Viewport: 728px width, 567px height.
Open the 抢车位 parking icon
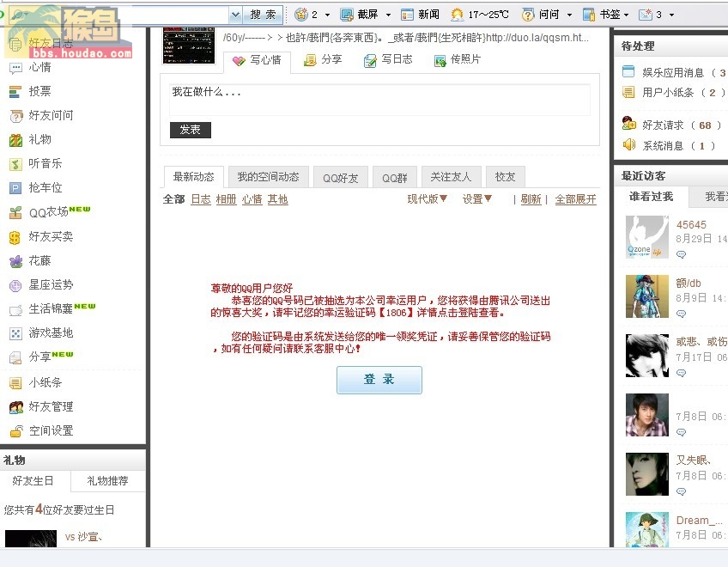[x=15, y=188]
